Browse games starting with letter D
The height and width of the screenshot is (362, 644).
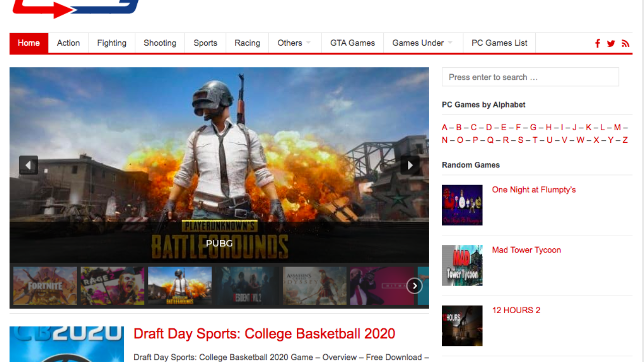(x=489, y=127)
